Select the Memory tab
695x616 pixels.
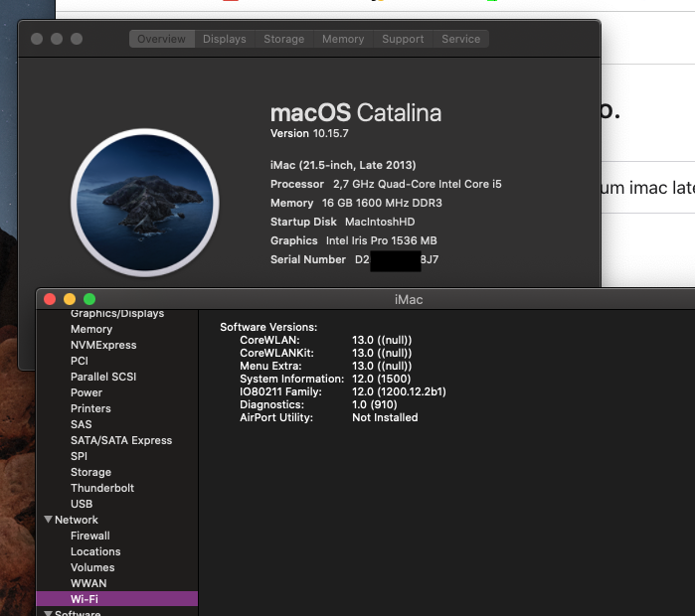[x=342, y=39]
